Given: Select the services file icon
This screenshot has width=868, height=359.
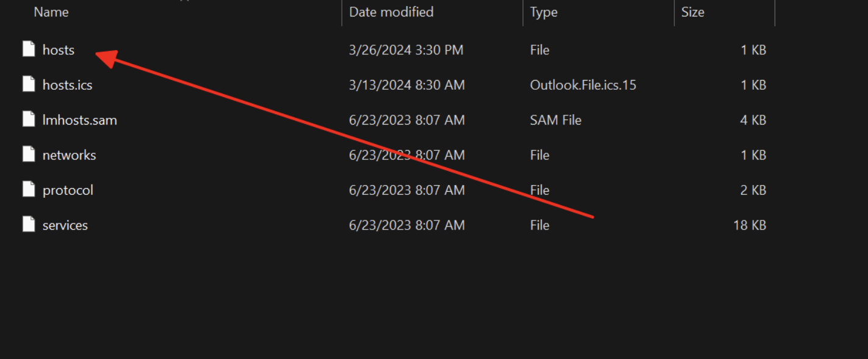Looking at the screenshot, I should pos(29,225).
